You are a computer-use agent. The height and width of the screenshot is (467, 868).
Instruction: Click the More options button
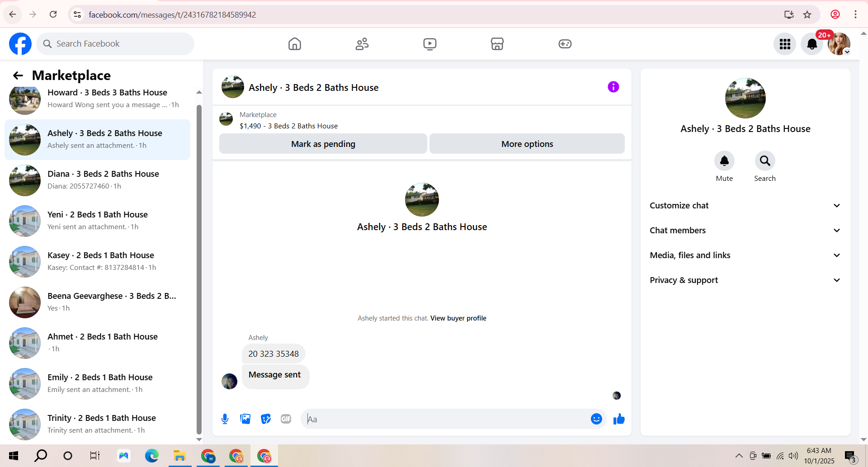click(527, 144)
